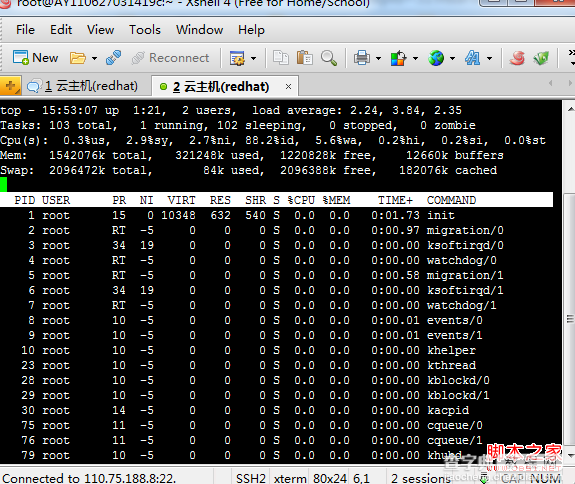Viewport: 575px width, 484px height.
Task: Open the session Properties icon
Action: tap(237, 58)
